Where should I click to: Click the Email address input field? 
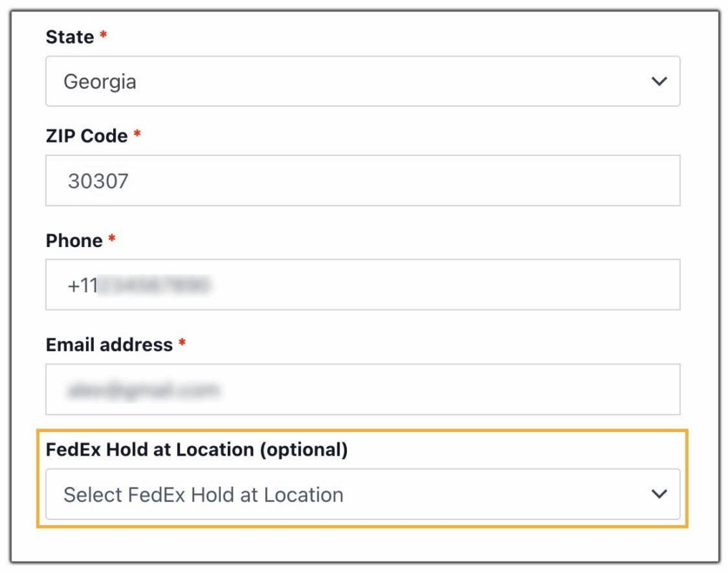(363, 390)
